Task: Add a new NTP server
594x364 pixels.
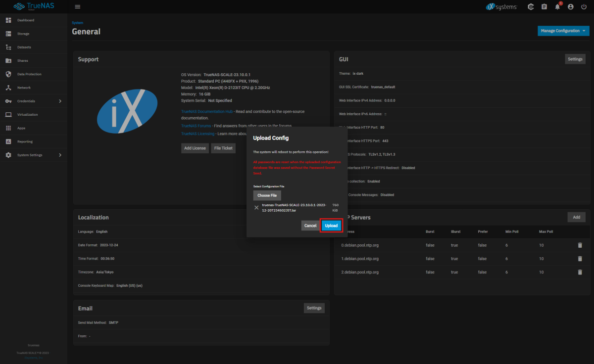Action: [x=576, y=217]
